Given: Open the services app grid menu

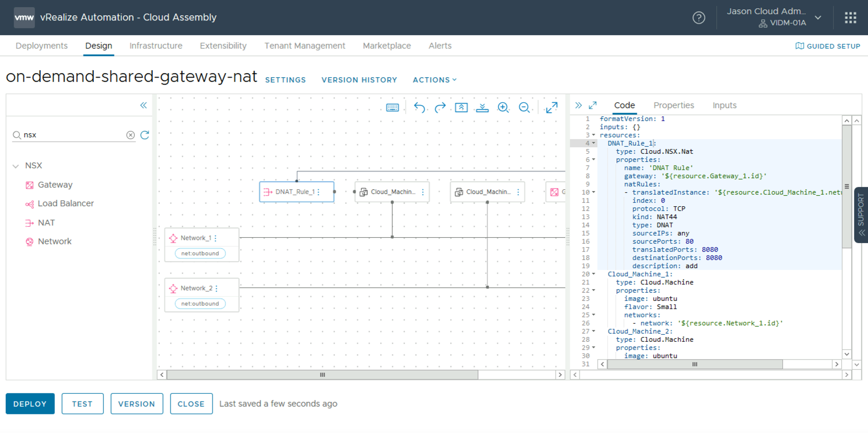Looking at the screenshot, I should click(850, 18).
